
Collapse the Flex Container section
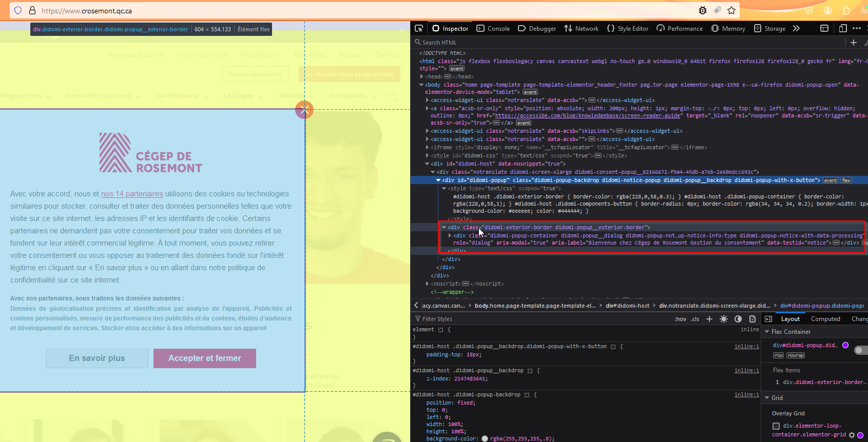pyautogui.click(x=767, y=332)
